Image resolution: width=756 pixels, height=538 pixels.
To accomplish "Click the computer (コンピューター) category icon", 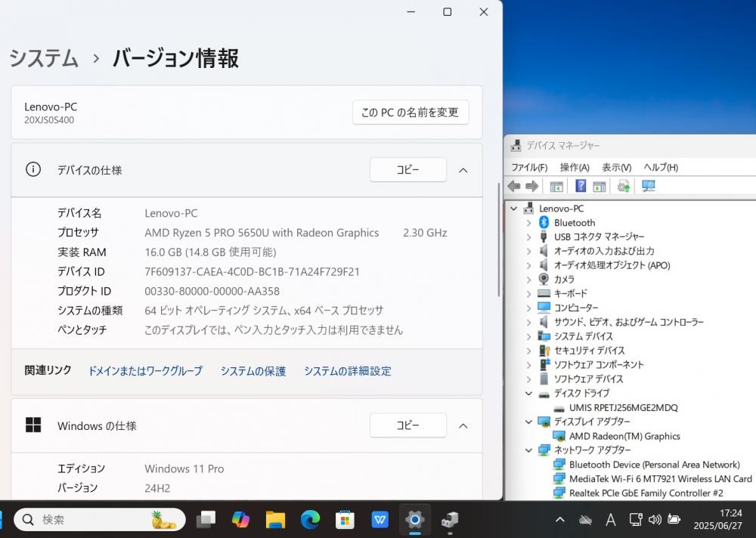I will [x=544, y=308].
